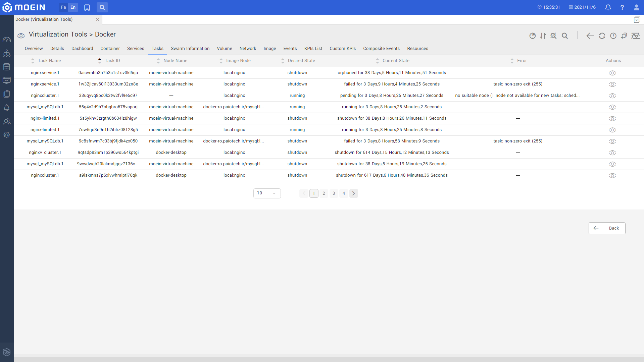Open the network topology sidebar icon
Screen dimensions: 644x362
pyautogui.click(x=7, y=53)
